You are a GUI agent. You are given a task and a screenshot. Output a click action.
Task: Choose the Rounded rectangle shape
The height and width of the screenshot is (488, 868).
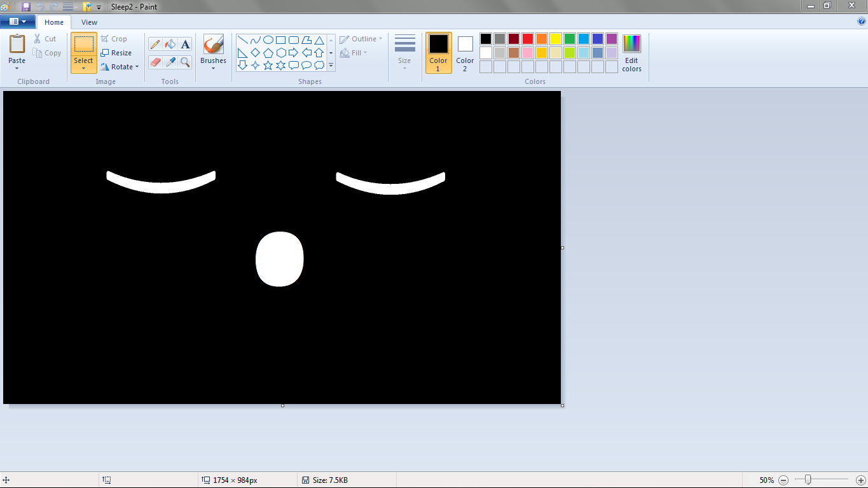click(x=294, y=39)
